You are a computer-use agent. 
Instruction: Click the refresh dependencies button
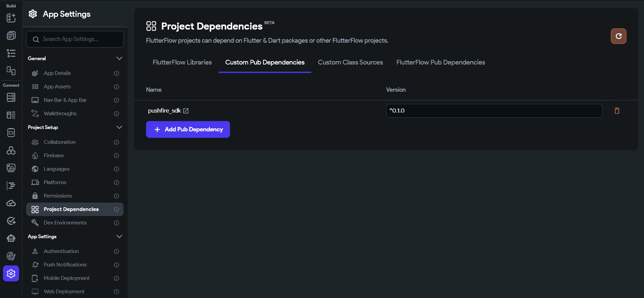[618, 36]
